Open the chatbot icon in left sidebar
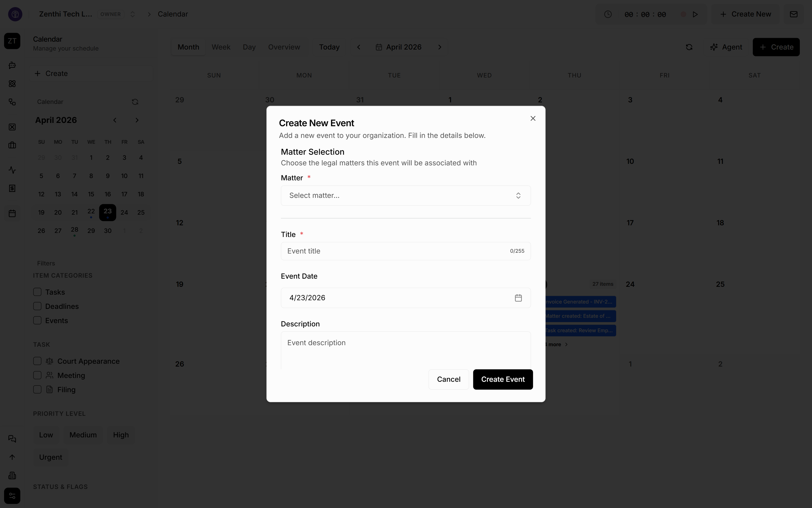812x508 pixels. (12, 65)
